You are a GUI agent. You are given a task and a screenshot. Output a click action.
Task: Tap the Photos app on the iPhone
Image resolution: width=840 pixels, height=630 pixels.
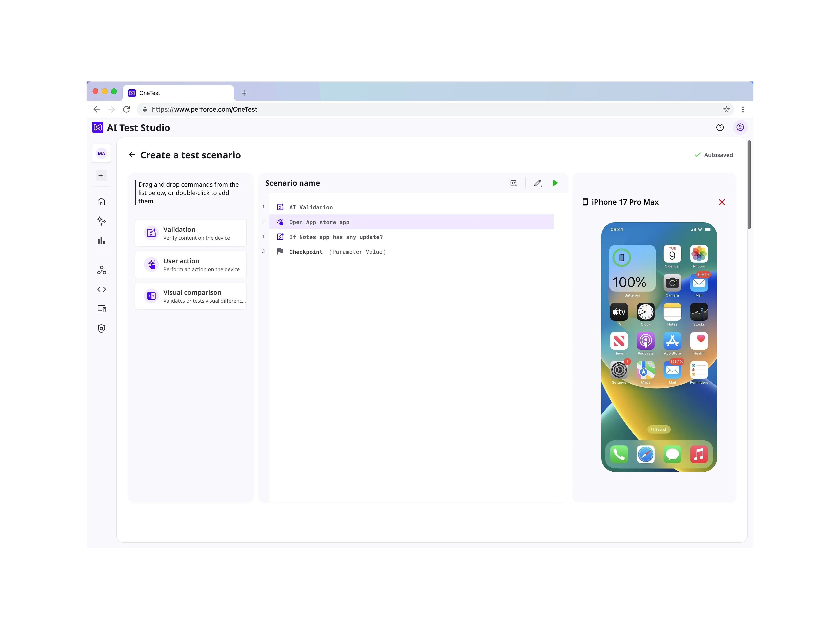(699, 254)
